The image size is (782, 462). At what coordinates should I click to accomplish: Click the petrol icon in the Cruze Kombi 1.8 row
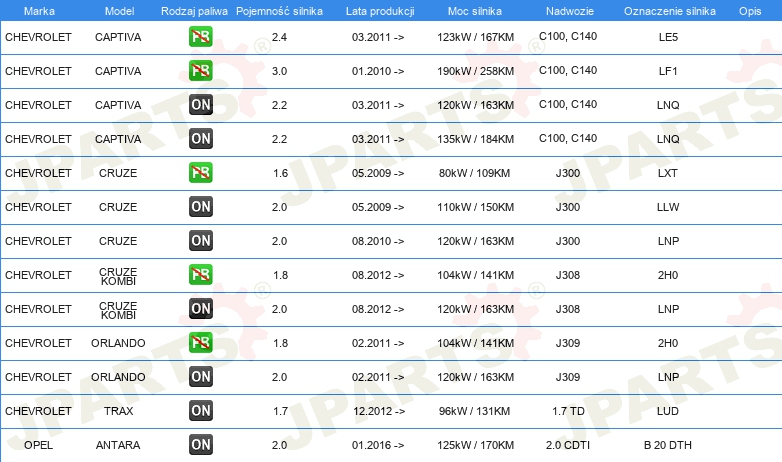coord(200,274)
